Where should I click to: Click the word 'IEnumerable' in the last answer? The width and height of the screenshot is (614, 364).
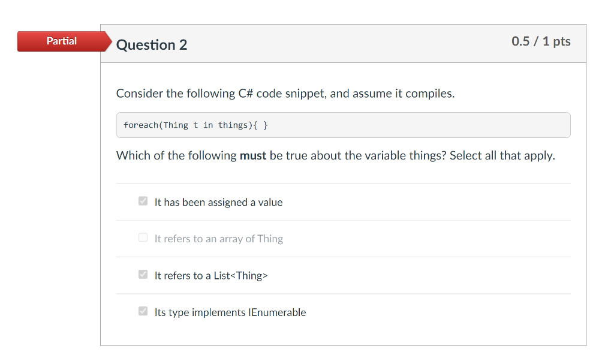277,312
